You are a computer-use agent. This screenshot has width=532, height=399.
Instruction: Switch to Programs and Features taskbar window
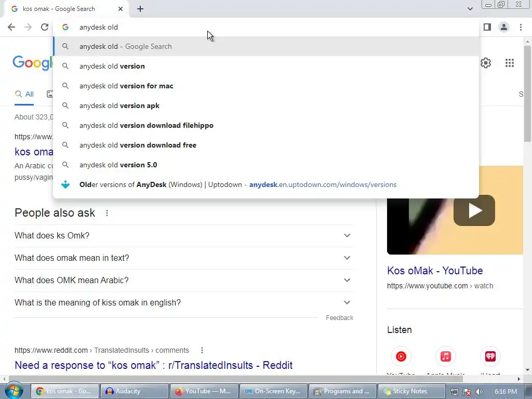(343, 391)
